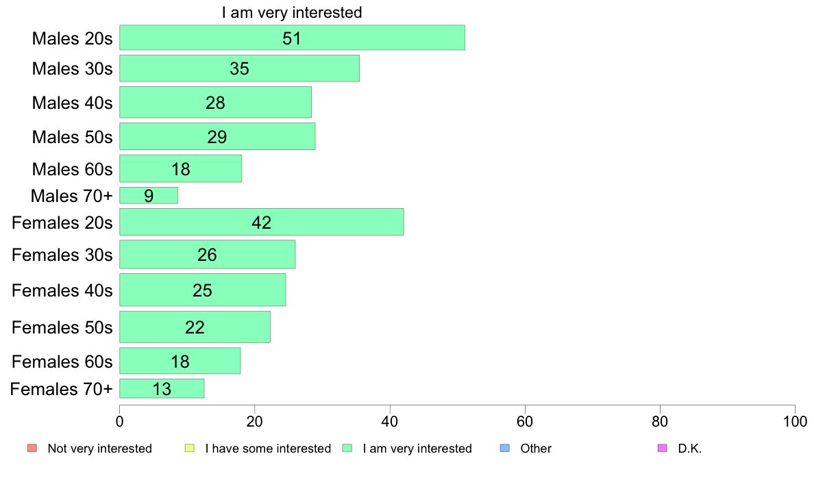814x504 pixels.
Task: Click the Females 60s axis label
Action: pos(62,362)
